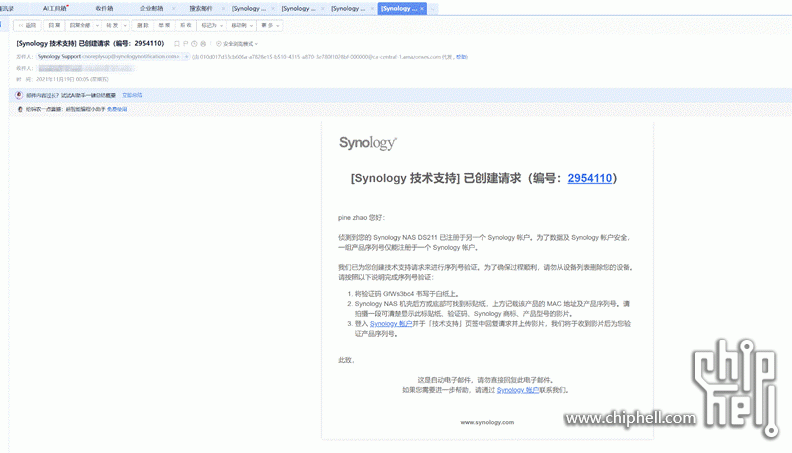Click the 帮助 link after the amazonses address

tap(462, 57)
